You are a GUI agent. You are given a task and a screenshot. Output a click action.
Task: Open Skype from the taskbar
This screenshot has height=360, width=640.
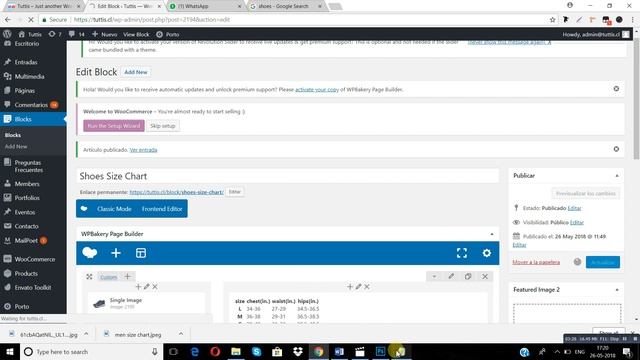point(256,351)
